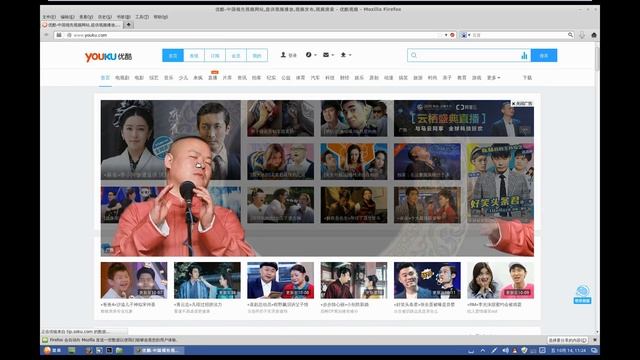The height and width of the screenshot is (360, 640).
Task: Click into the Youku search input field
Action: (469, 56)
